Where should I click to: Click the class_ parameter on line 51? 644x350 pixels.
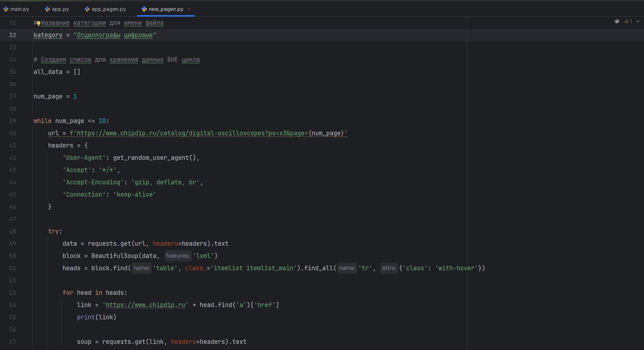196,268
